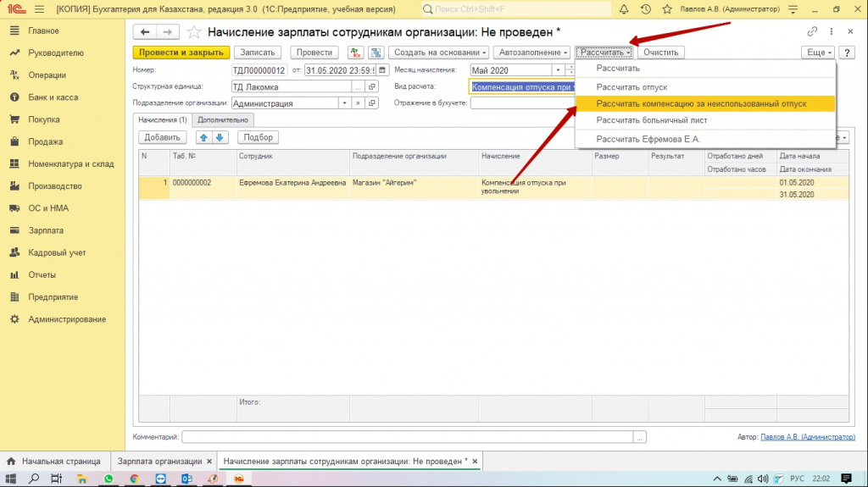Toggle Рассчитать dropdown button
This screenshot has width=868, height=487.
(604, 53)
